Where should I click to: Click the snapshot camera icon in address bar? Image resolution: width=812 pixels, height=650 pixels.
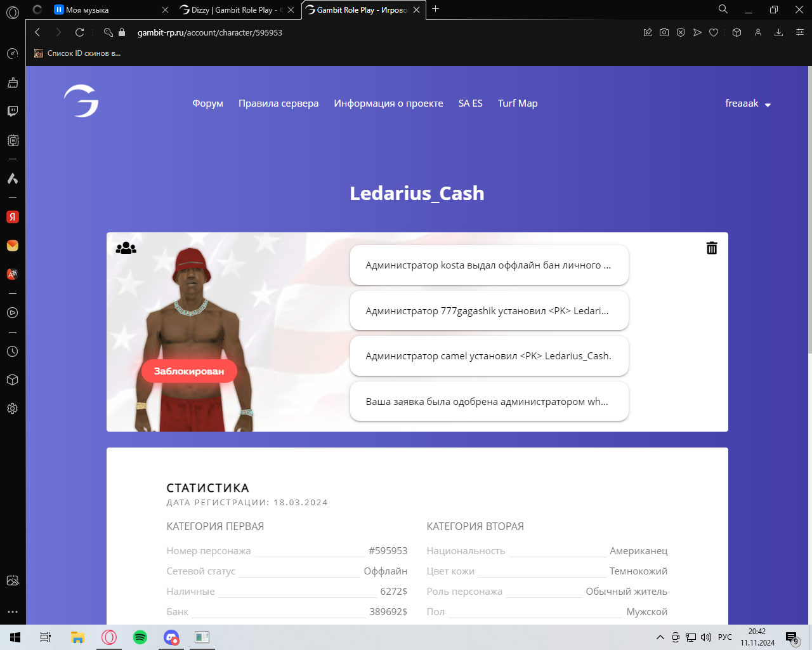point(664,32)
